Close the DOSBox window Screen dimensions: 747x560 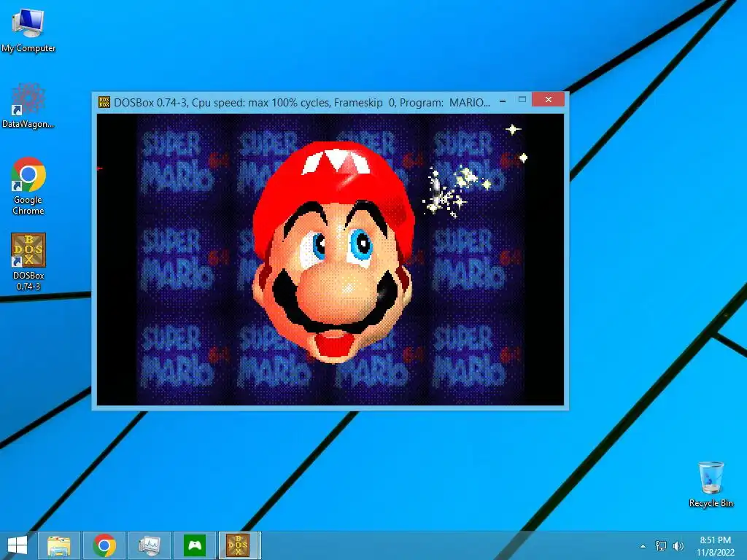tap(549, 99)
